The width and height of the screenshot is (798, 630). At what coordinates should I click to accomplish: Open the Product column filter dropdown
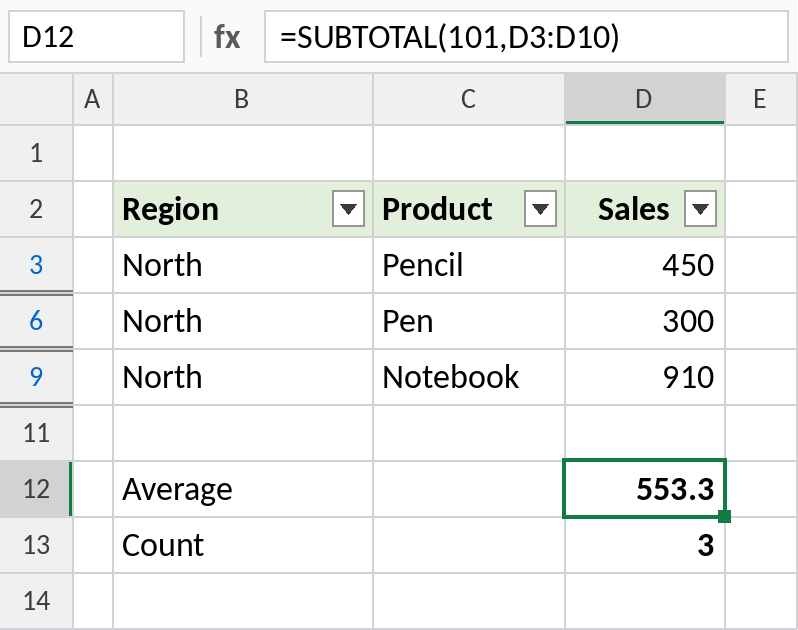(x=540, y=209)
